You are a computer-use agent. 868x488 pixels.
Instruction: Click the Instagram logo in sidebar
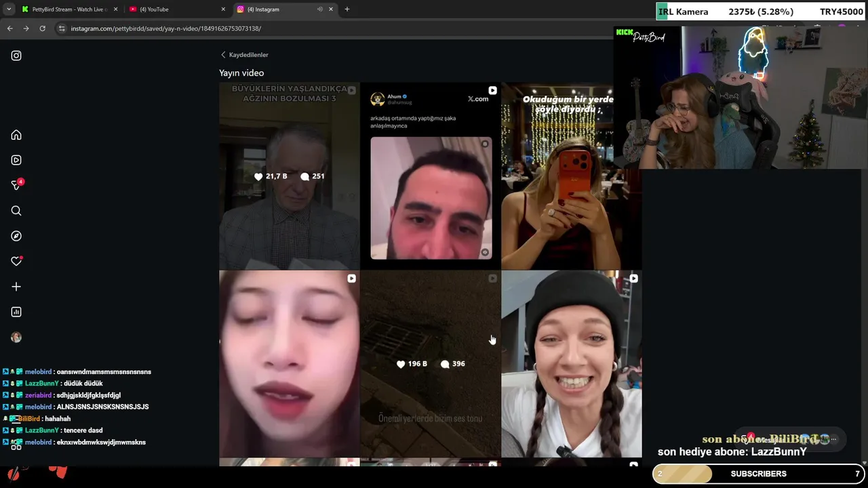(16, 56)
